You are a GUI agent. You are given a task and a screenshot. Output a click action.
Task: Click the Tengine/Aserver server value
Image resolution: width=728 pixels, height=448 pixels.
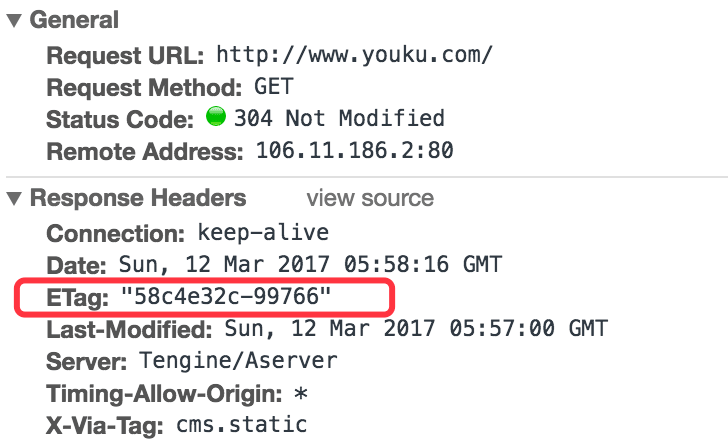pos(238,360)
